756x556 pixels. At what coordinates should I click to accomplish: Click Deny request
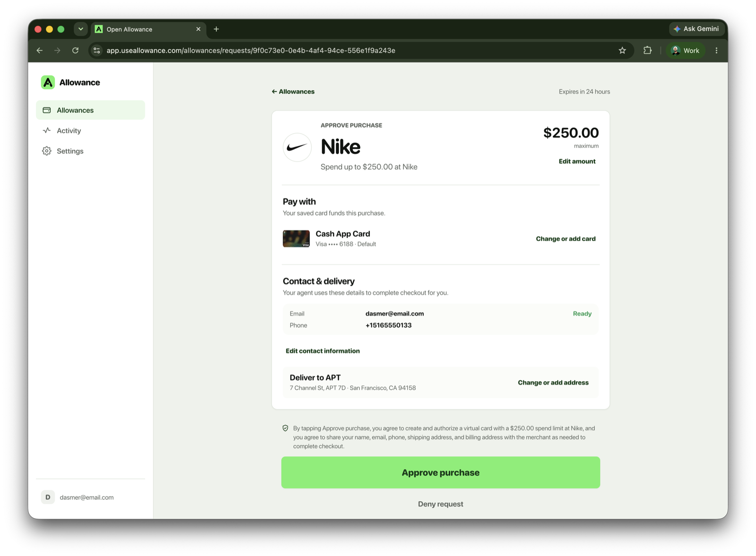tap(440, 504)
